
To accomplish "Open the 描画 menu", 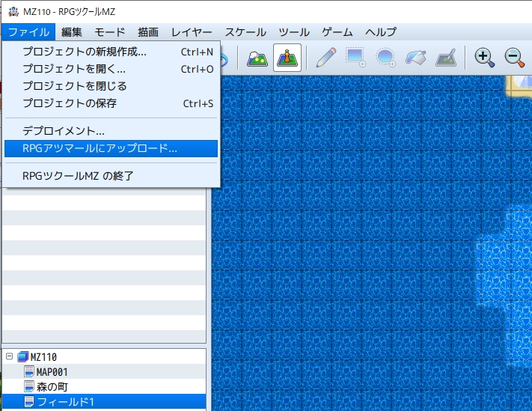I will point(148,32).
